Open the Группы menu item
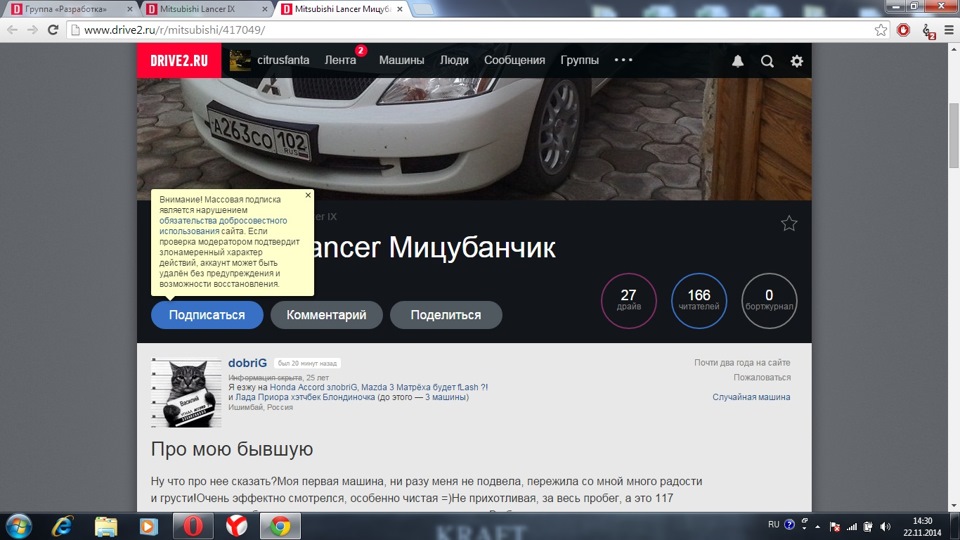This screenshot has width=960, height=540. (x=579, y=60)
